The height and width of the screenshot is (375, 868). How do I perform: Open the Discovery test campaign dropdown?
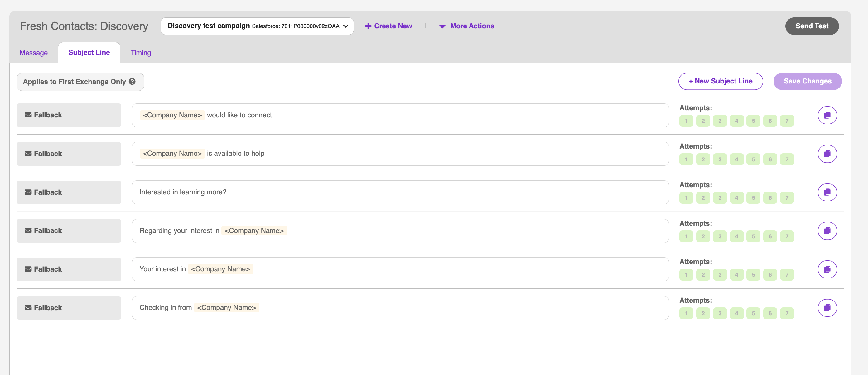257,26
